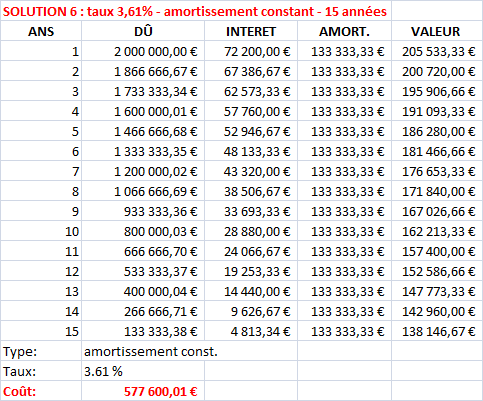Select the amortissement const. cell

(189, 351)
